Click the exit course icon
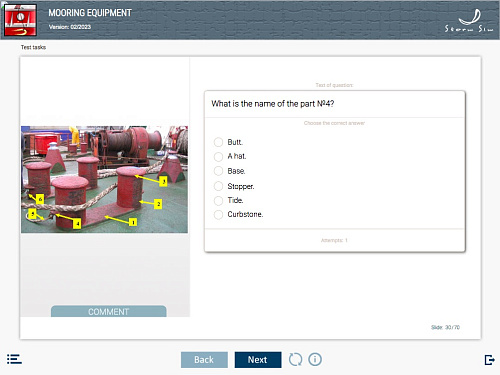Image resolution: width=500 pixels, height=375 pixels. pyautogui.click(x=489, y=360)
